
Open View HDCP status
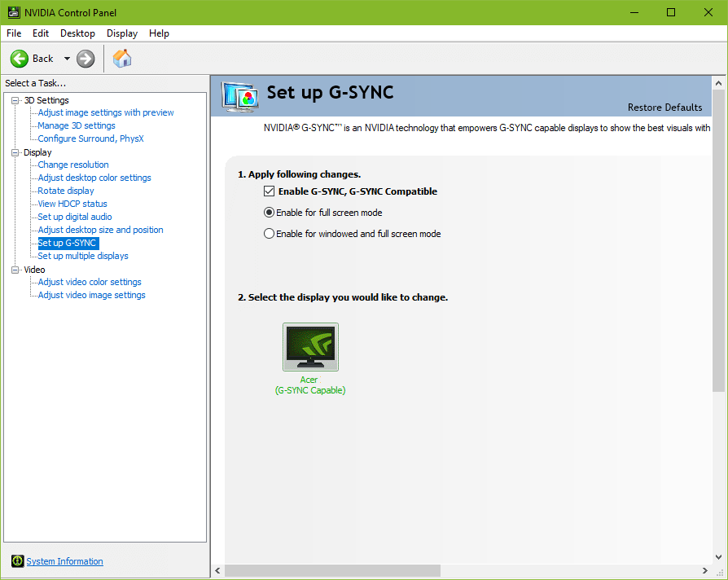click(x=72, y=204)
